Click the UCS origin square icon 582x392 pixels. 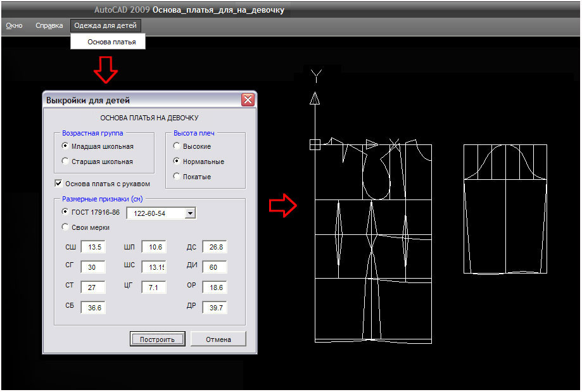pyautogui.click(x=315, y=144)
